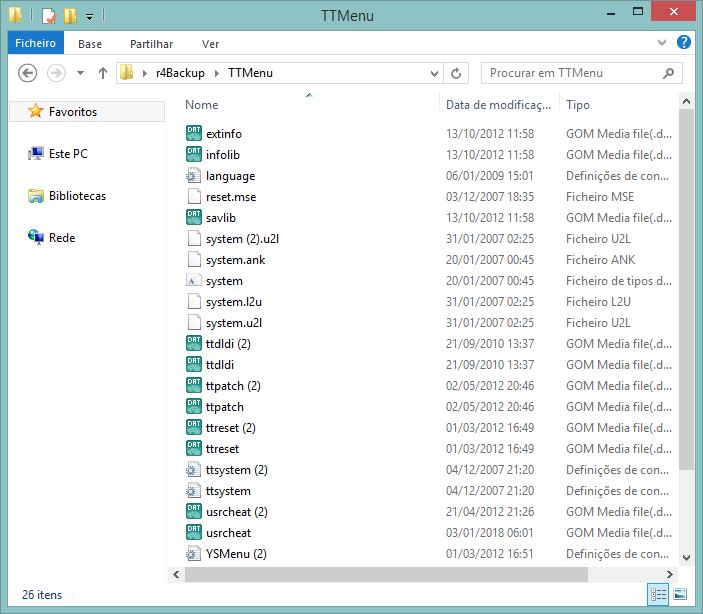Image resolution: width=703 pixels, height=614 pixels.
Task: Click the ttreset (2) file icon
Action: click(194, 427)
